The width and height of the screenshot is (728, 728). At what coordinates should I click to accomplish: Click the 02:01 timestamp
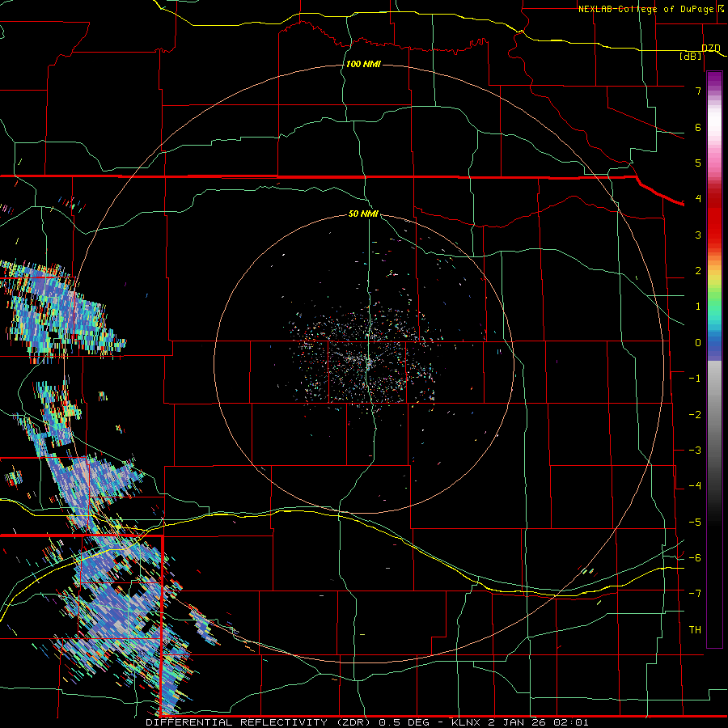(x=573, y=722)
